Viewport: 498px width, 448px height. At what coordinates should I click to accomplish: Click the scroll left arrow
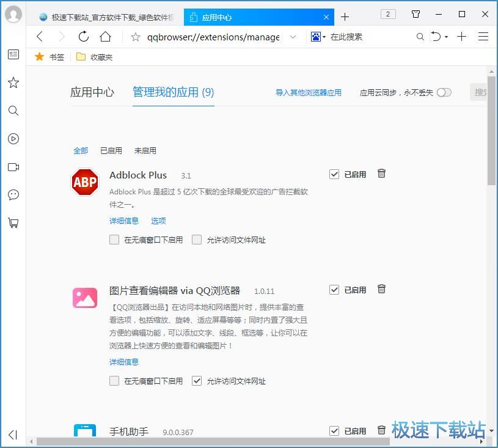[x=31, y=441]
